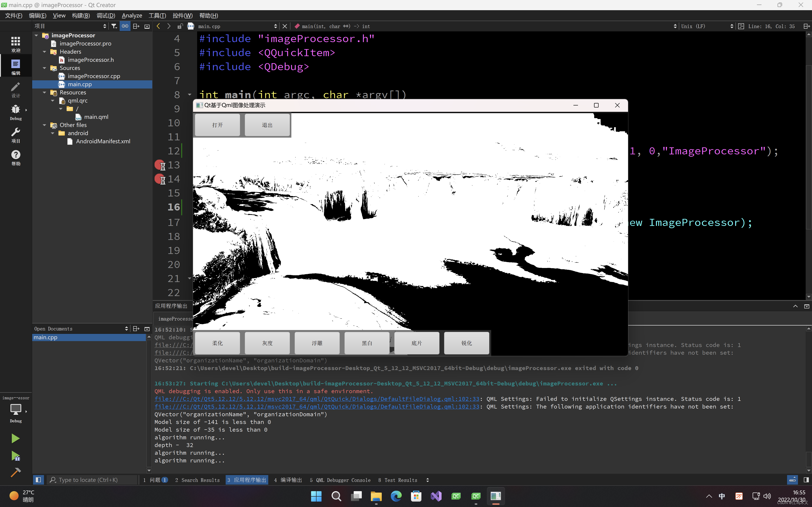The width and height of the screenshot is (812, 507).
Task: Switch to QML Debugger Console tab
Action: tap(340, 480)
